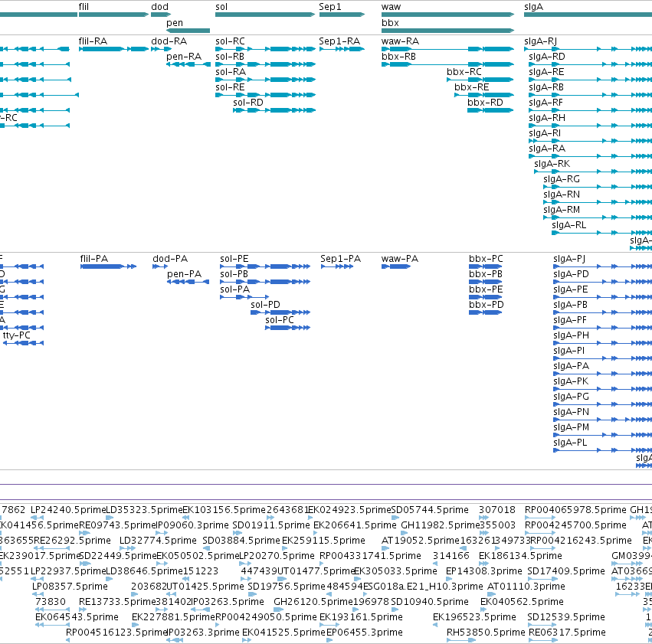Select the Sep1 gene feature
The image size is (652, 644).
342,15
